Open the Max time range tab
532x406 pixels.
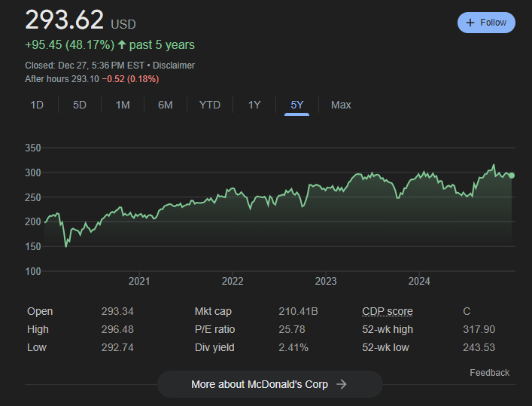pyautogui.click(x=341, y=105)
